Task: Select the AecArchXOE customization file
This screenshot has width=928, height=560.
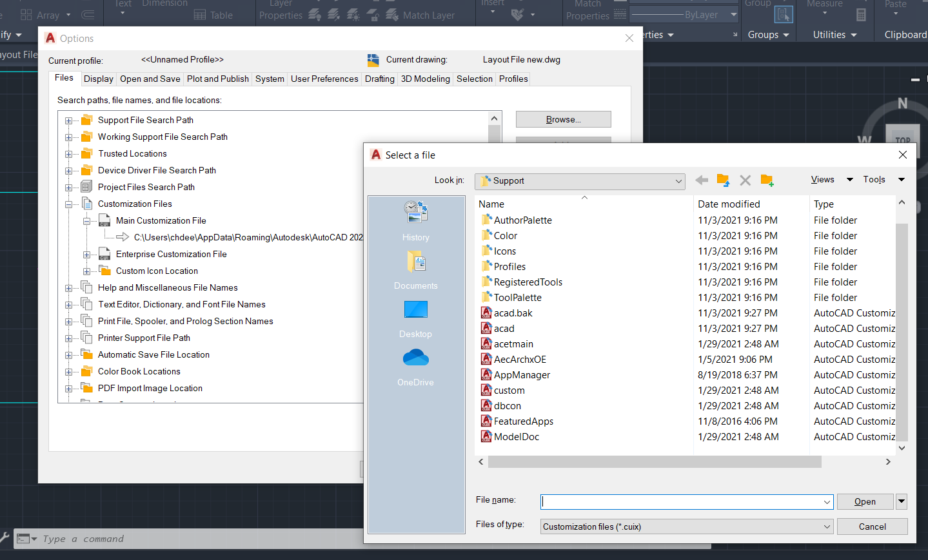Action: pyautogui.click(x=514, y=360)
